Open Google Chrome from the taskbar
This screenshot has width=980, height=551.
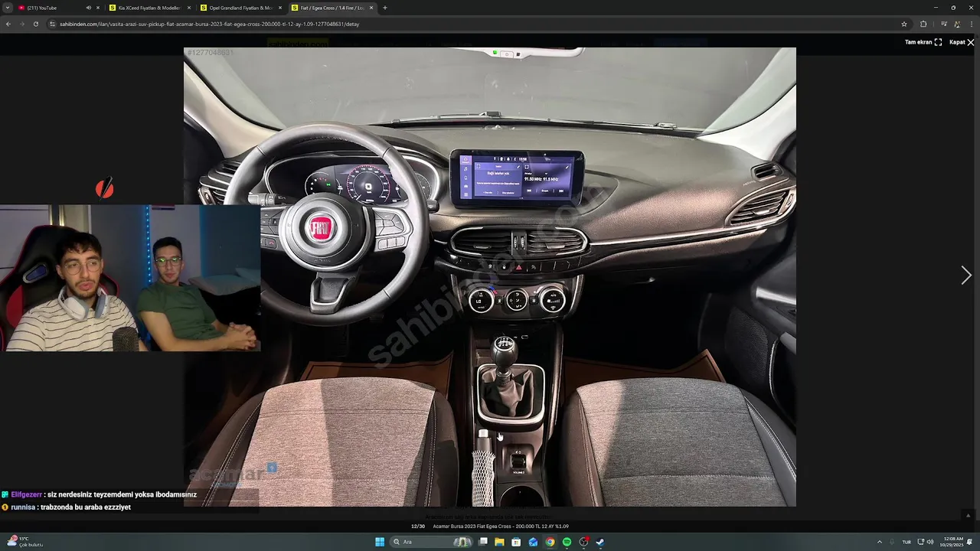[550, 542]
